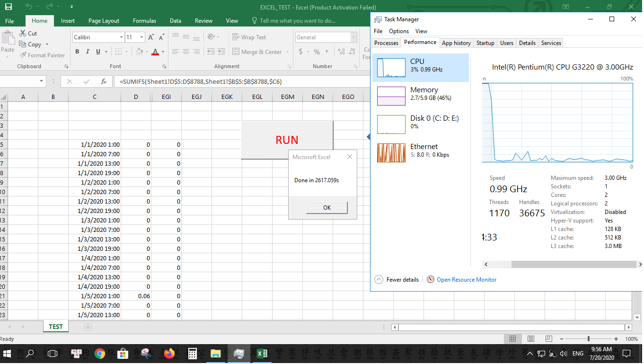Open the Clipboard pane launcher
This screenshot has height=364, width=644.
click(x=66, y=67)
